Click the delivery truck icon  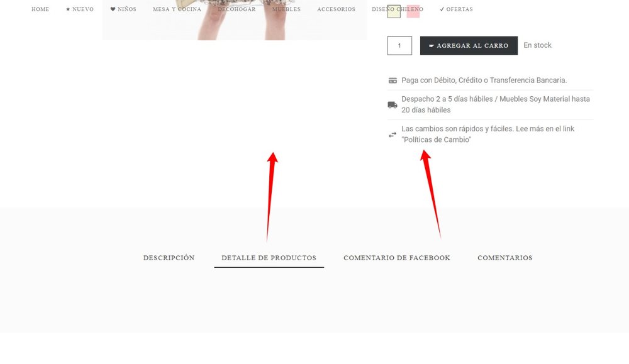[x=392, y=105]
